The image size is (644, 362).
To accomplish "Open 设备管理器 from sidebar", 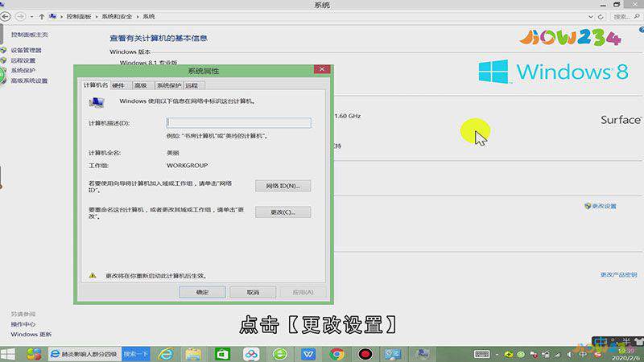I will pos(27,50).
